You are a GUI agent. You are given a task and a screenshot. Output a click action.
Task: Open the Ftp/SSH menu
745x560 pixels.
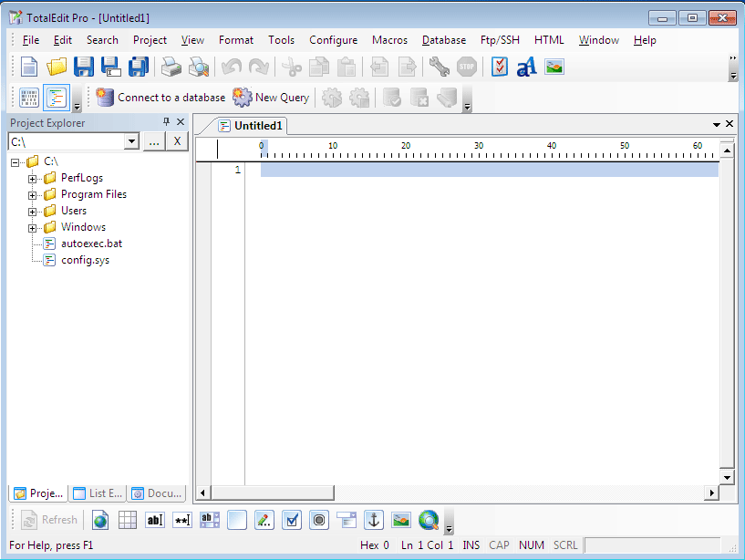500,40
